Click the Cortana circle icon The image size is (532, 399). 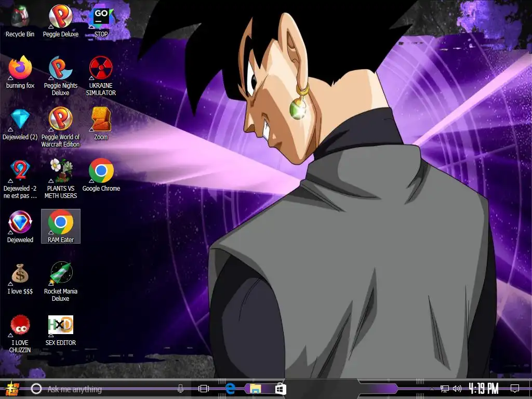36,389
